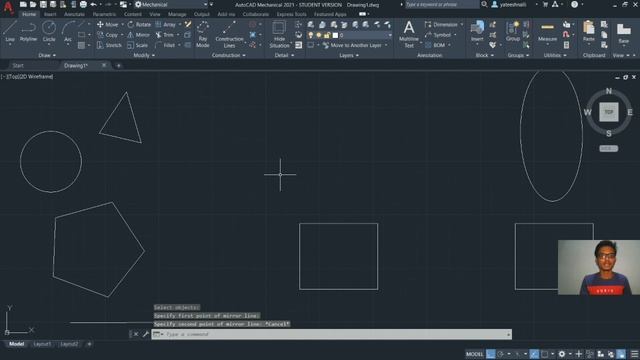Open the Insert ribbon tab

(50, 14)
